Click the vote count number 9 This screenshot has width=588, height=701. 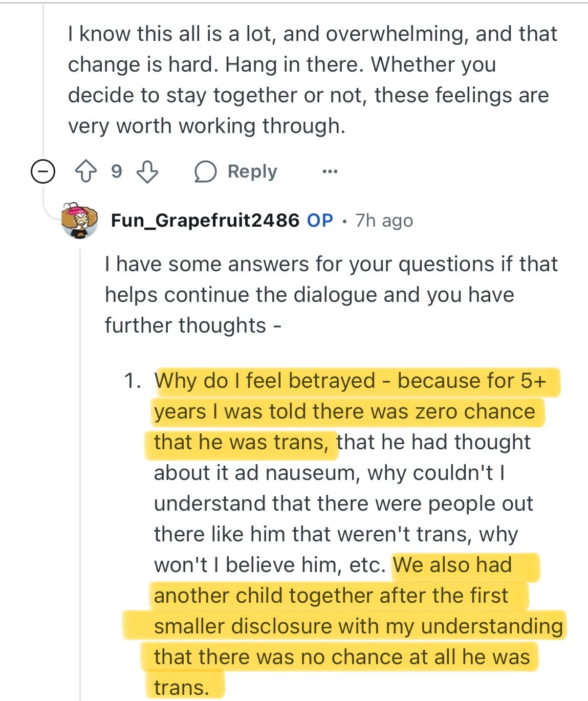coord(117,171)
